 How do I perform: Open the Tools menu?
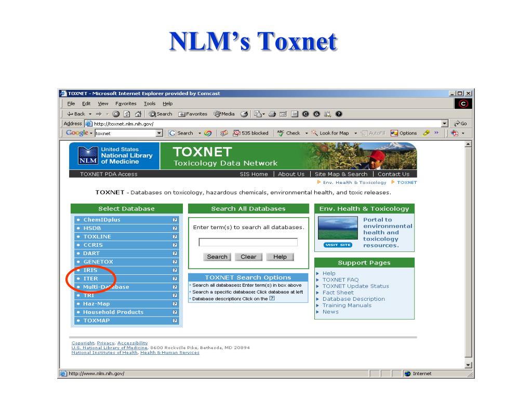pyautogui.click(x=149, y=103)
